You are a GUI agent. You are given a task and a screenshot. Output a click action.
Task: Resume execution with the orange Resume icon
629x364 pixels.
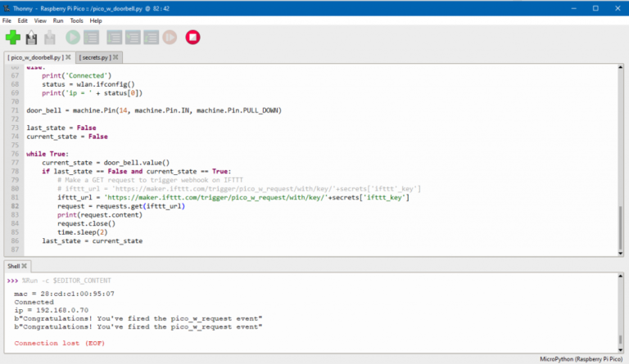coord(170,38)
